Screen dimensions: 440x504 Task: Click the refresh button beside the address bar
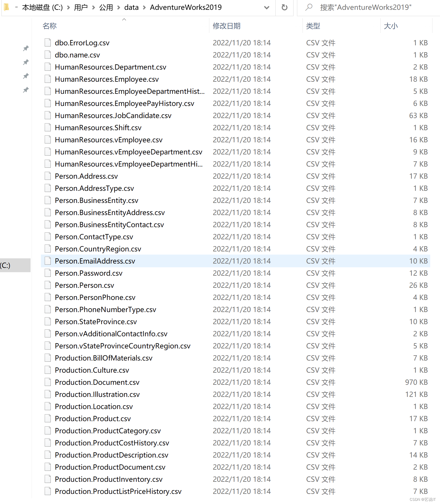click(284, 8)
